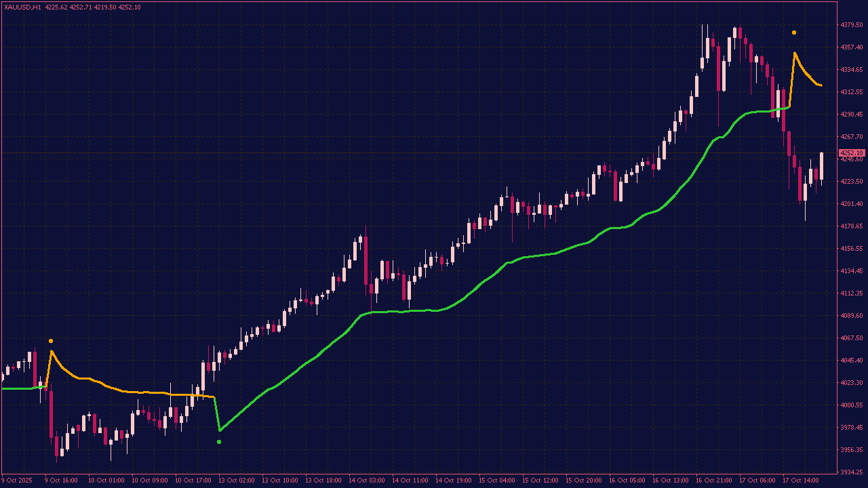The height and width of the screenshot is (488, 868).
Task: Click the orange curve's peak near 4357.40
Action: coord(793,53)
